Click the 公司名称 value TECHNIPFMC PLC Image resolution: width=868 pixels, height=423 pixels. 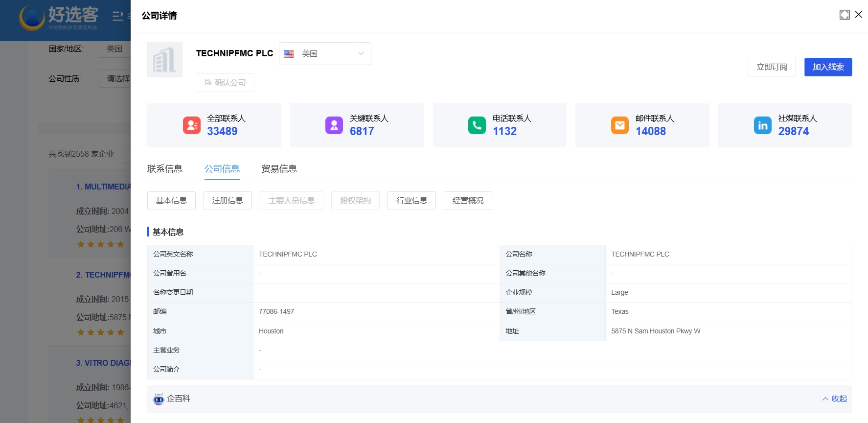click(640, 254)
